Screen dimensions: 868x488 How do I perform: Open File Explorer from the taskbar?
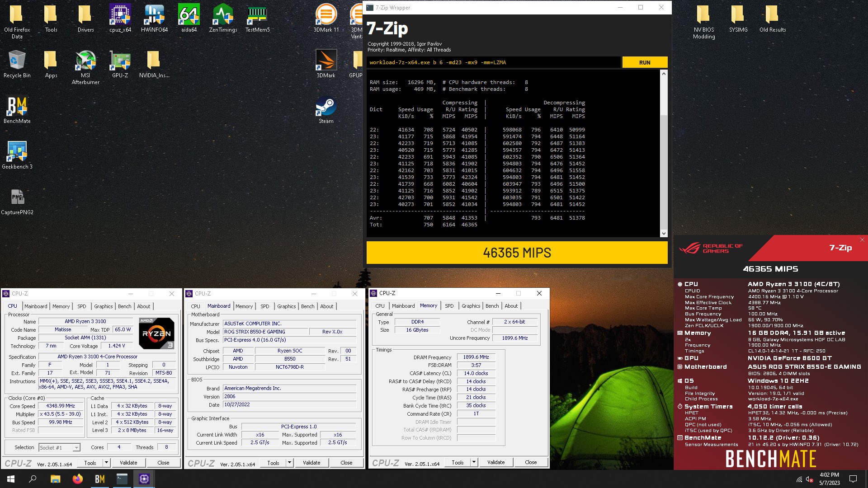pyautogui.click(x=55, y=479)
